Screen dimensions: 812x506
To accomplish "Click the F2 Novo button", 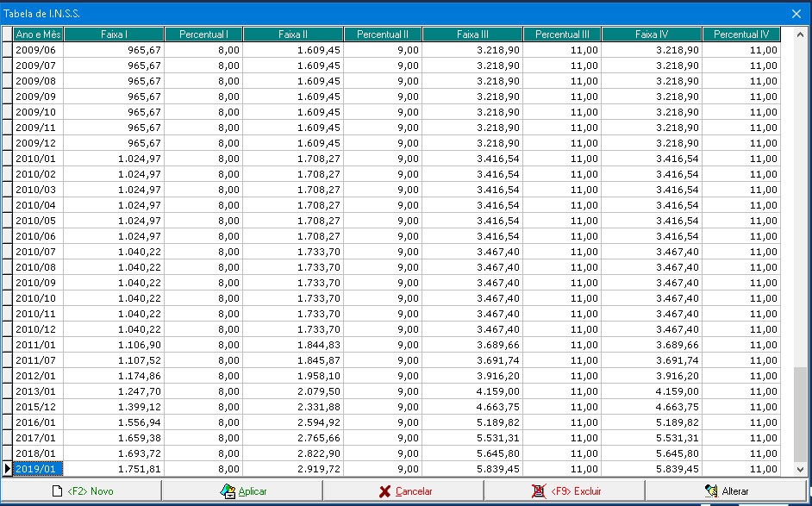I will 81,491.
